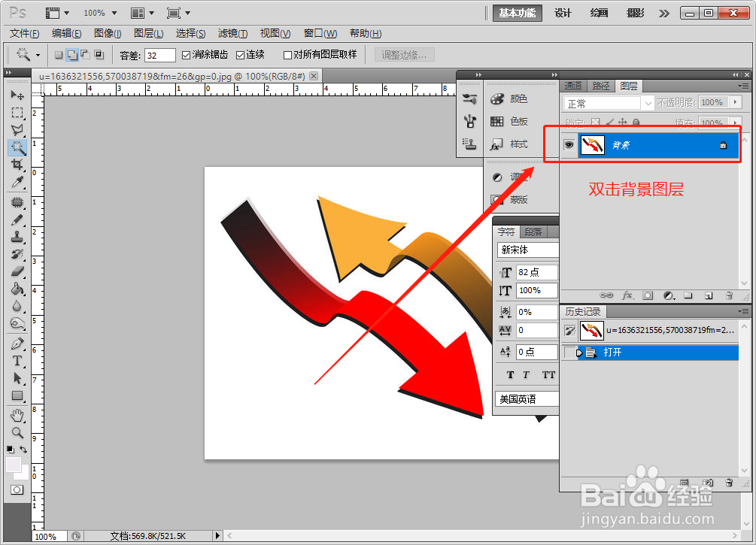
Task: Select the Polygonal Lasso tool
Action: pos(17,129)
